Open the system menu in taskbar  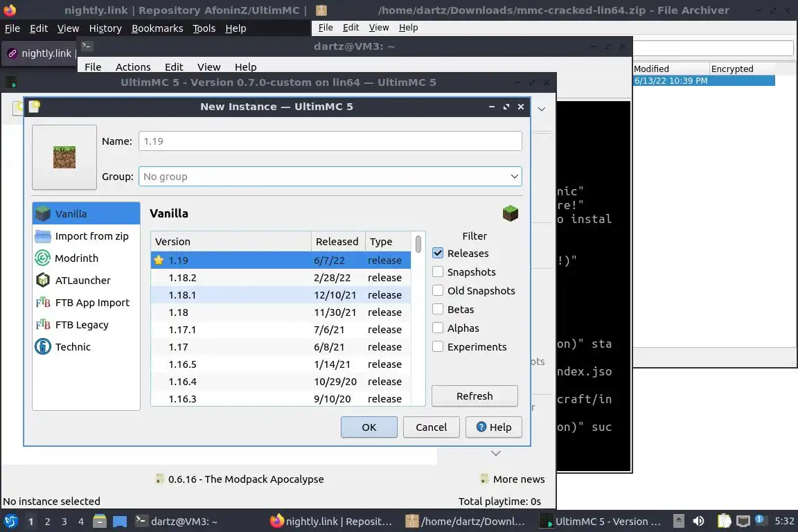10,522
